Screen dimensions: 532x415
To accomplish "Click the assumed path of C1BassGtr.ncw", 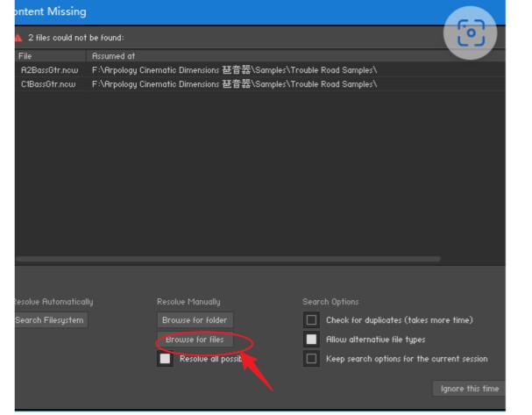I will (234, 84).
